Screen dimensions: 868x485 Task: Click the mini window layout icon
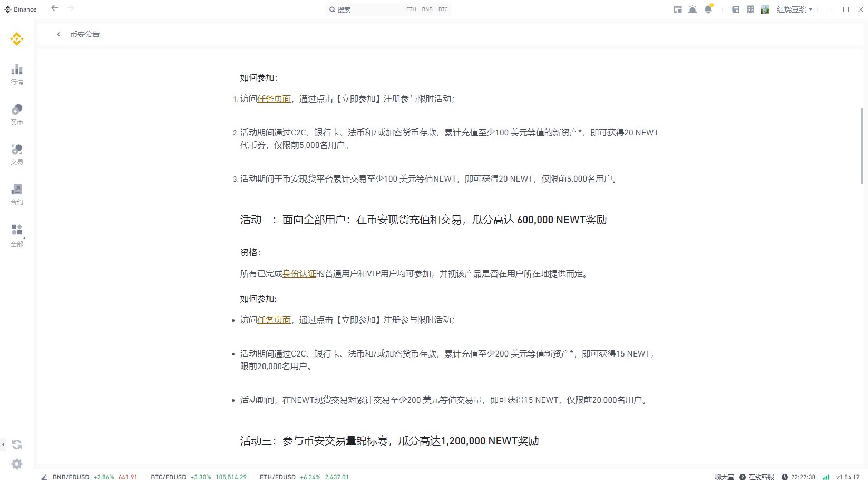click(678, 9)
